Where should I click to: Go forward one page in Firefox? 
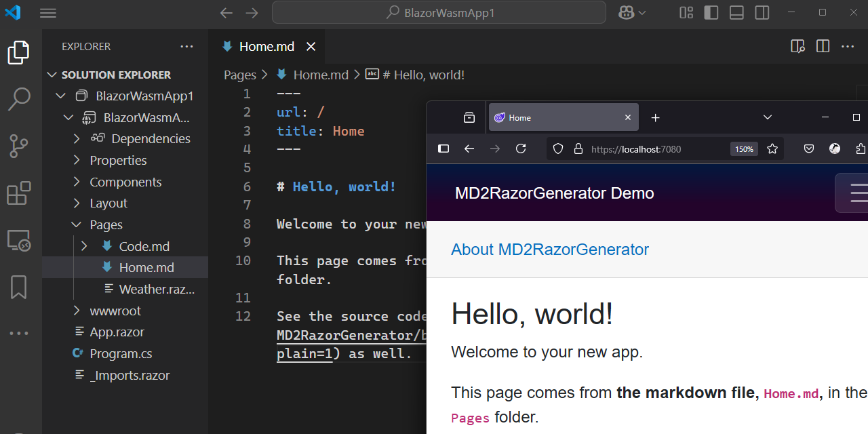click(x=495, y=149)
